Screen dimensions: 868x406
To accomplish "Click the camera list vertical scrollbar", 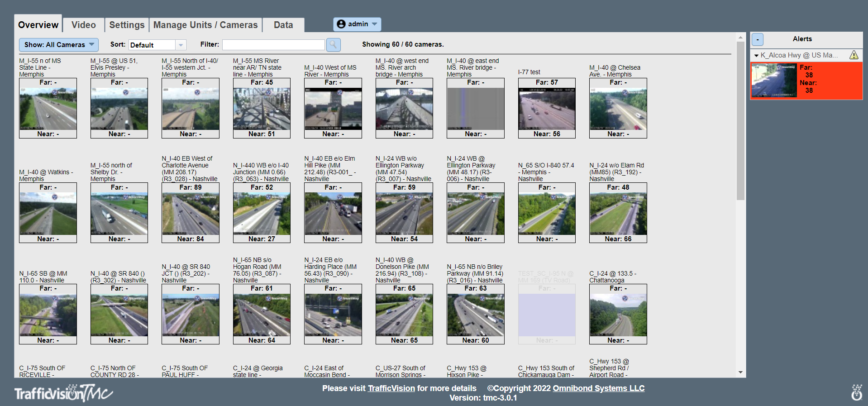I will click(740, 121).
